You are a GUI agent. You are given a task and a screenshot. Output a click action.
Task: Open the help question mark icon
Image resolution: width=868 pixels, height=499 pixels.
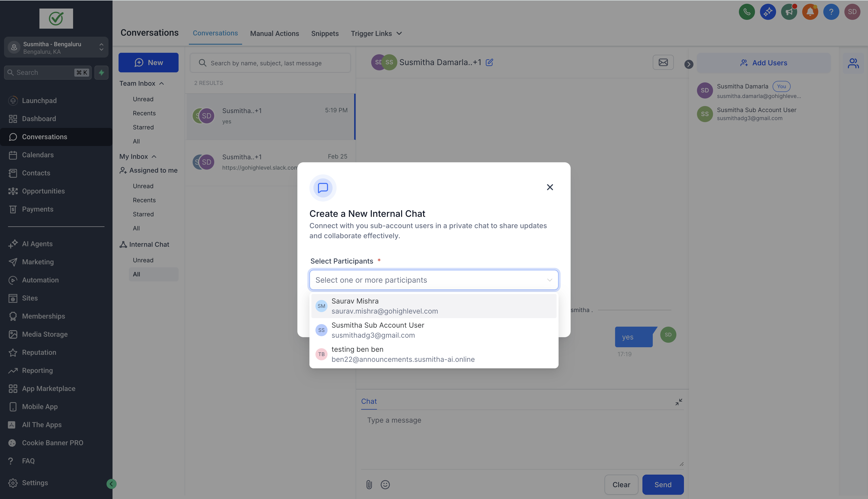831,12
